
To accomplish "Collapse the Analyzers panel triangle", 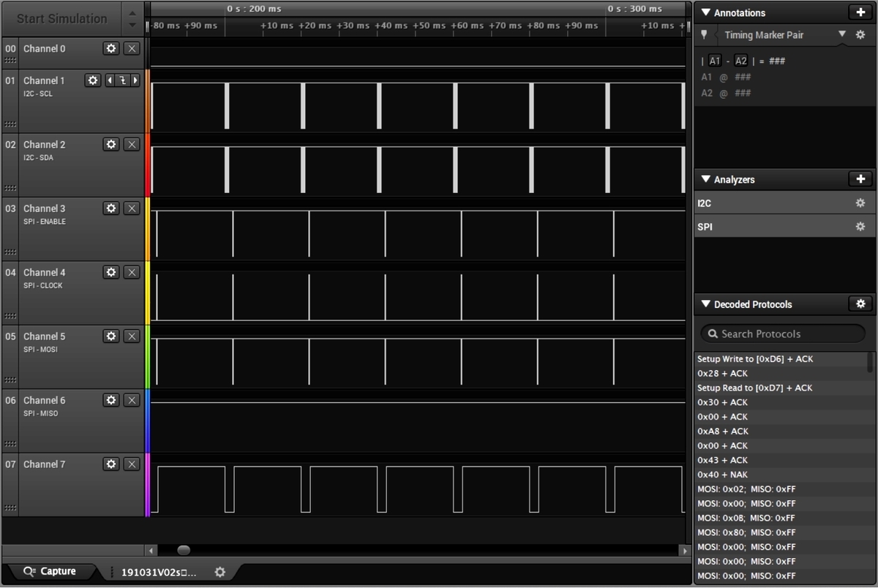I will (x=705, y=179).
